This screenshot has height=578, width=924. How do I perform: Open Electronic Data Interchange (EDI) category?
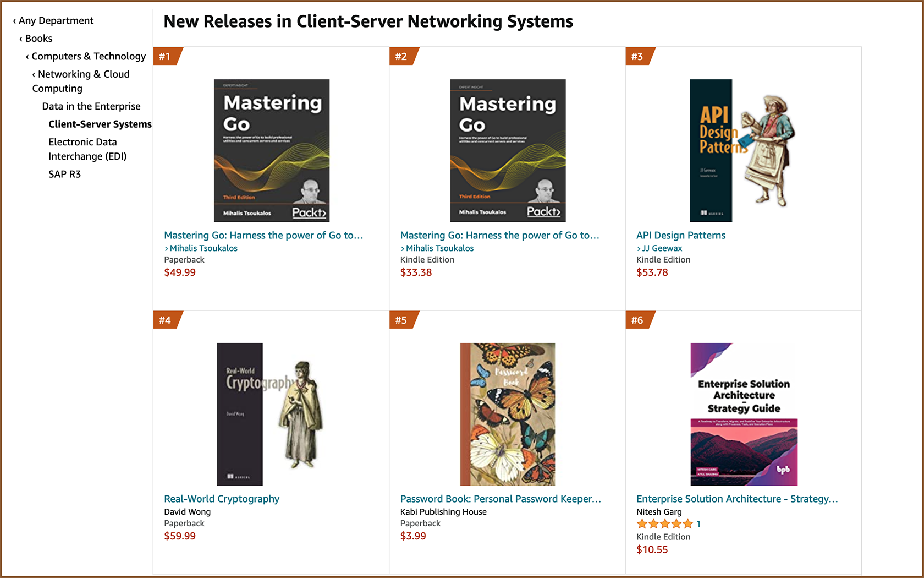(x=87, y=149)
